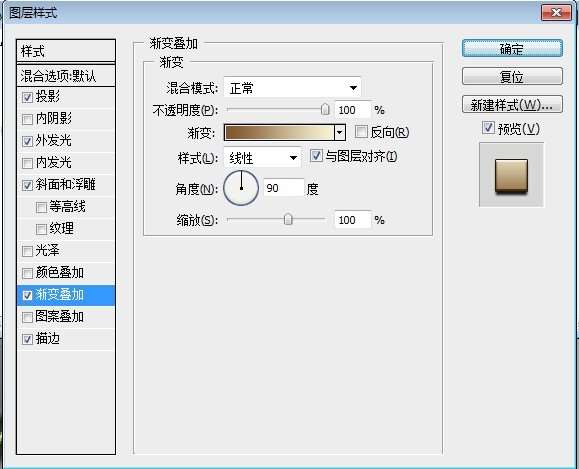Toggle the 预览(V) preview checkbox
This screenshot has width=579, height=469.
pos(488,128)
